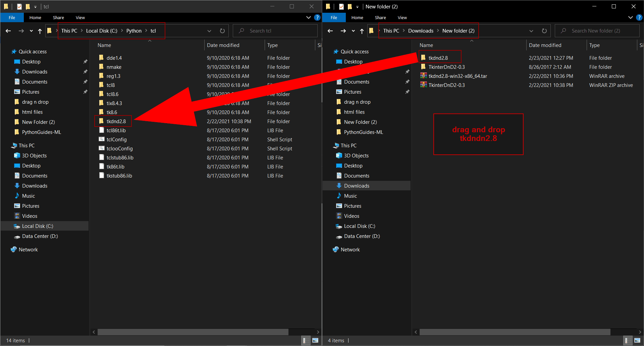Click New folder quick-access icon in right title bar
The image size is (644, 346).
(350, 6)
